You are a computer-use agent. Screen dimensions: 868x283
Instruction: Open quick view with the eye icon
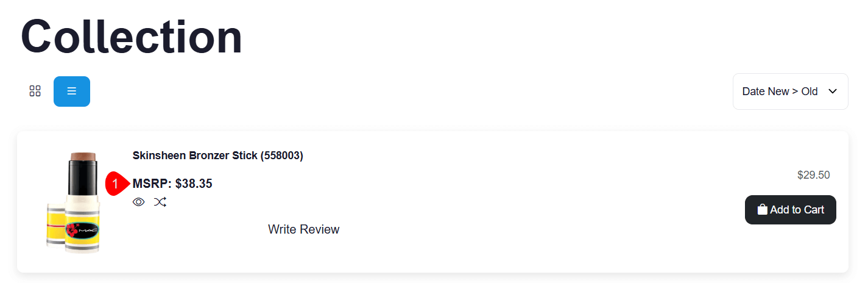pos(139,202)
